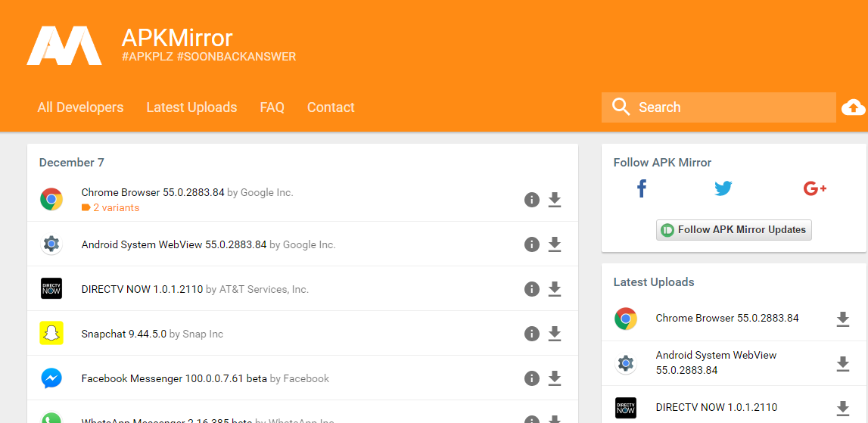
Task: Click Chrome app icon in December 7 list
Action: coord(51,199)
